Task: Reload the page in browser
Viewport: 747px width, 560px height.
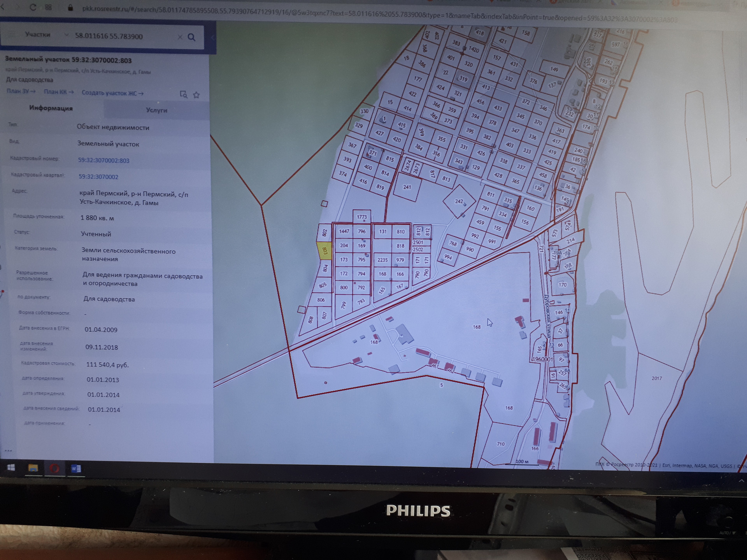Action: 33,7
